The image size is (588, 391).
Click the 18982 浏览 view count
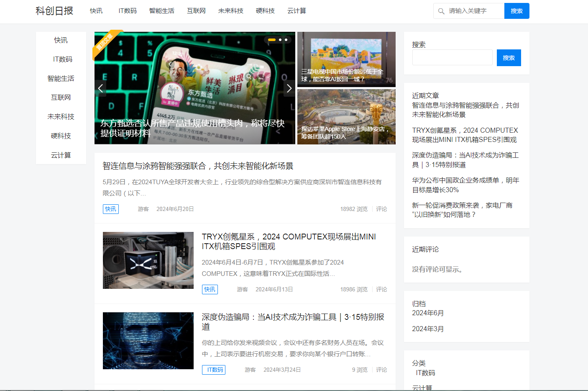tap(354, 209)
